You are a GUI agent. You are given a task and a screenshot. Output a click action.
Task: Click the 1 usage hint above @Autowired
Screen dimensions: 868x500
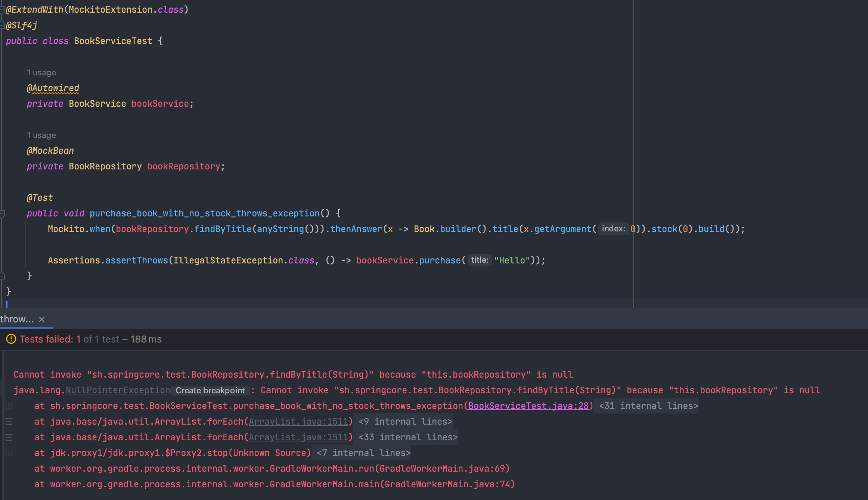(x=41, y=73)
